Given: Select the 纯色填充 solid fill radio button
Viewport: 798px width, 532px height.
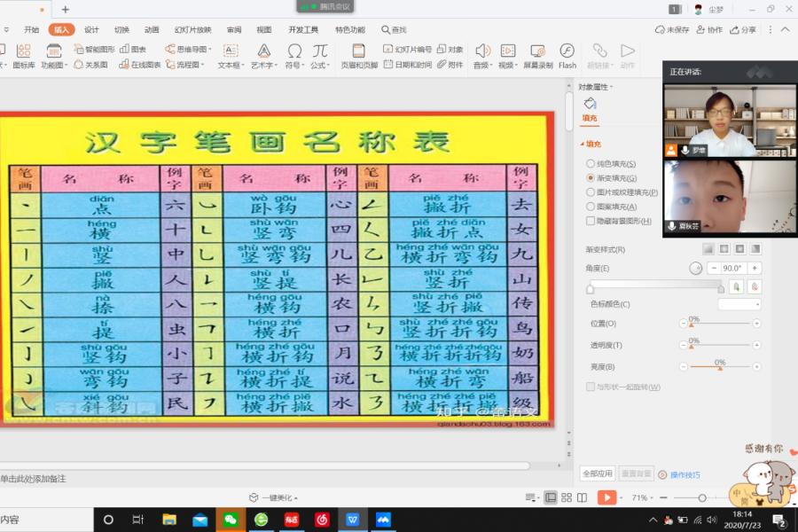Looking at the screenshot, I should tap(614, 165).
